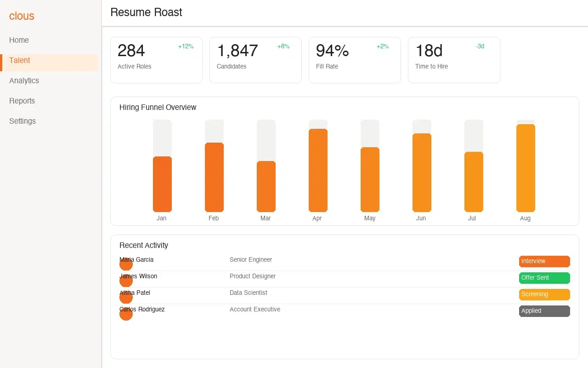
Task: Click James Wilson's orange avatar circle
Action: (126, 281)
